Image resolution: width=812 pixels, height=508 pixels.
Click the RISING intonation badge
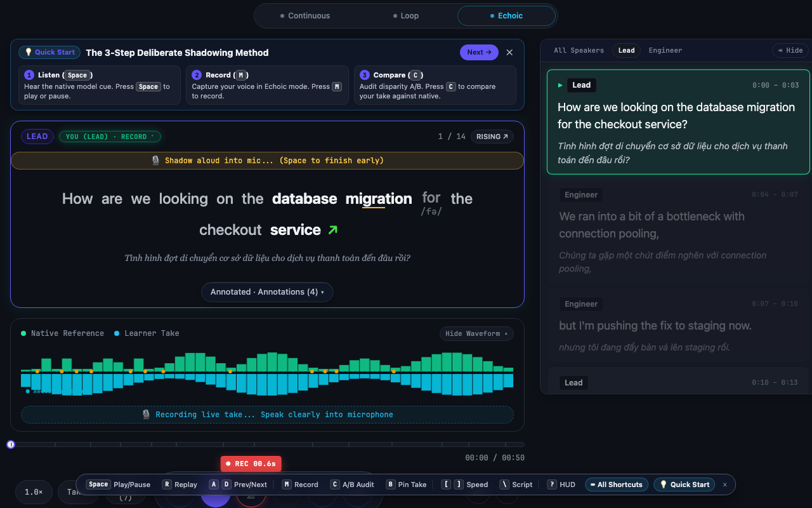492,137
